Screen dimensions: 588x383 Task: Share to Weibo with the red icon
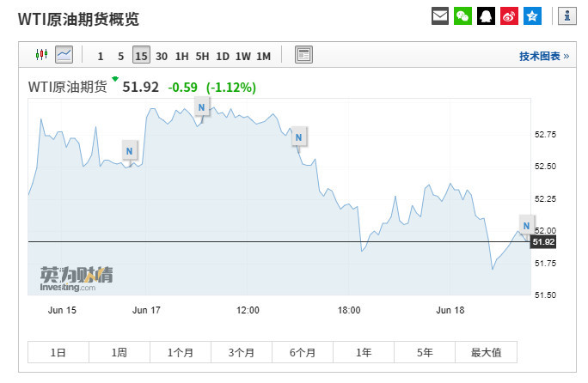click(x=509, y=16)
